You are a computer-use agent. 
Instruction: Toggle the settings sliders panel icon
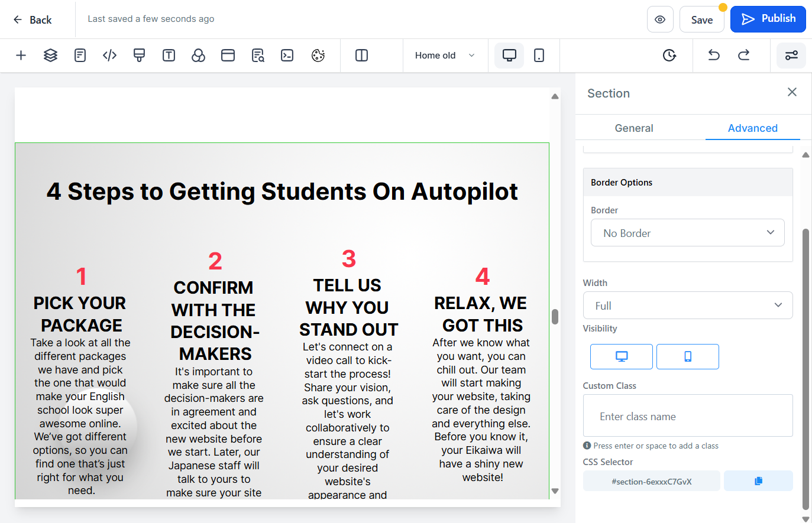pyautogui.click(x=791, y=56)
